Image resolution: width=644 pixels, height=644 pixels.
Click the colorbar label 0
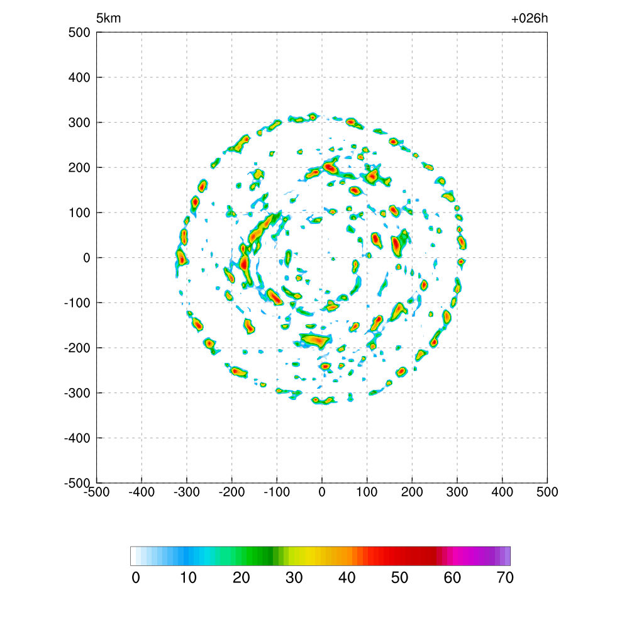pyautogui.click(x=136, y=578)
